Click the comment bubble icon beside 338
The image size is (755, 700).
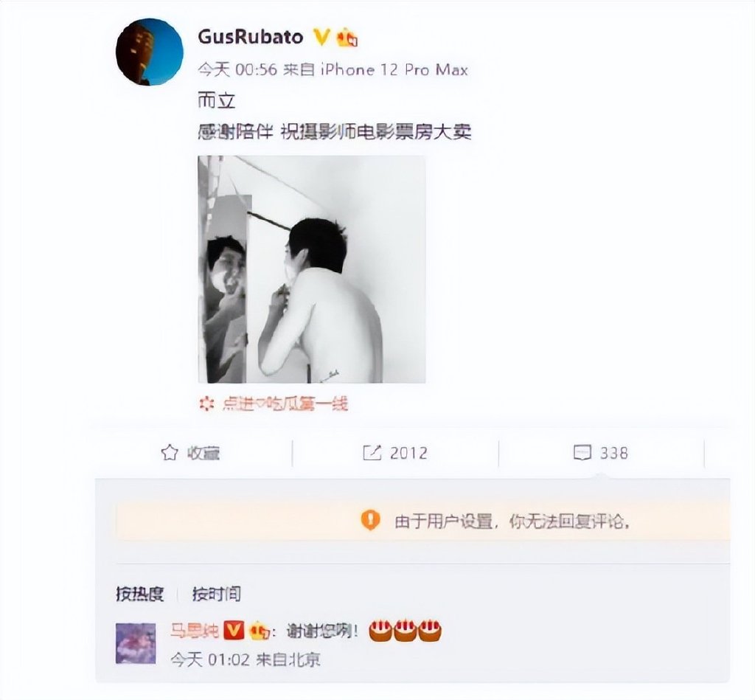(582, 453)
